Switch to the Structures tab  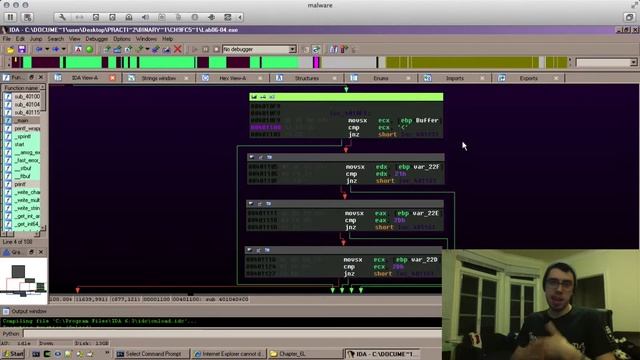(x=307, y=78)
